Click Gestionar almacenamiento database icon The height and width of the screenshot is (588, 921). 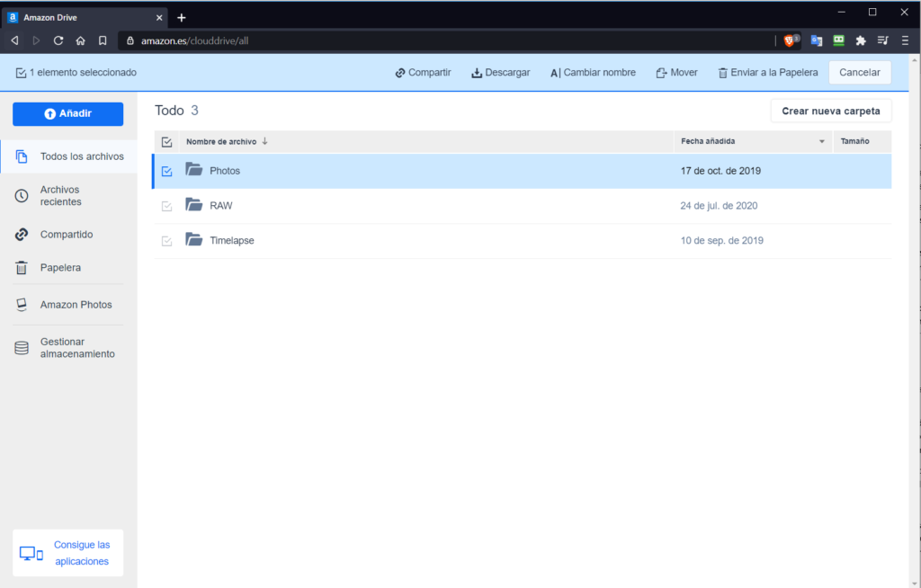(22, 348)
